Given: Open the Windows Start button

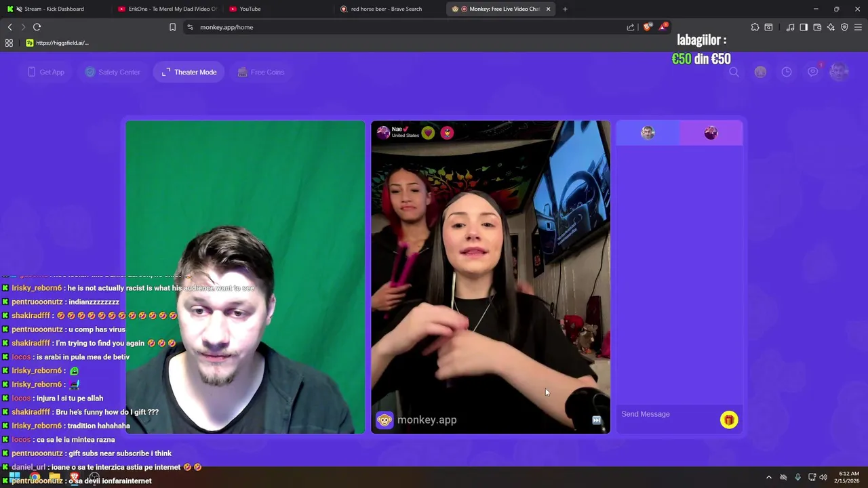Looking at the screenshot, I should 14,477.
